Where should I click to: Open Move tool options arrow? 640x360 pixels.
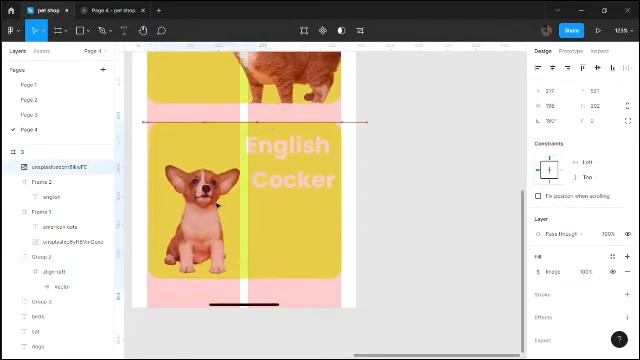[x=43, y=31]
